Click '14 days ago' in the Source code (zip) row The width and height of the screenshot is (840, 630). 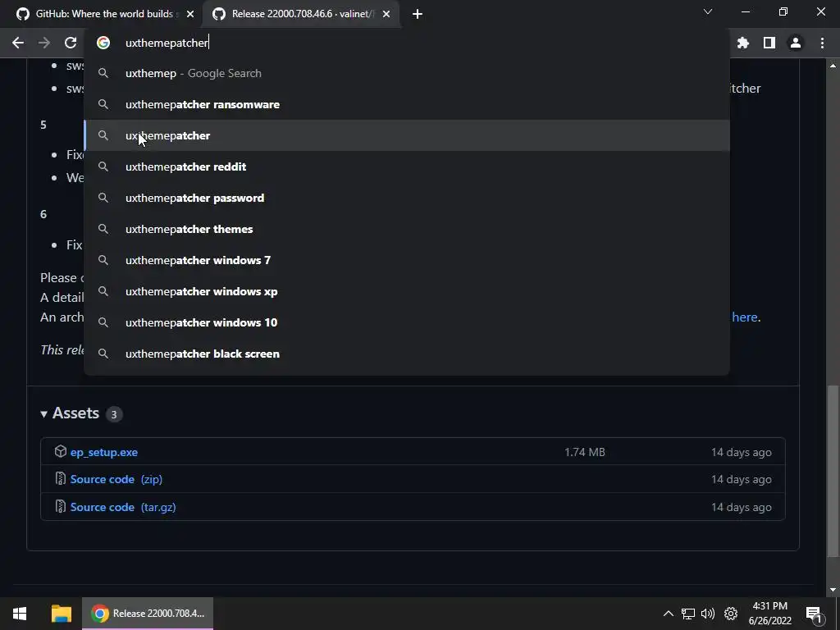click(742, 479)
